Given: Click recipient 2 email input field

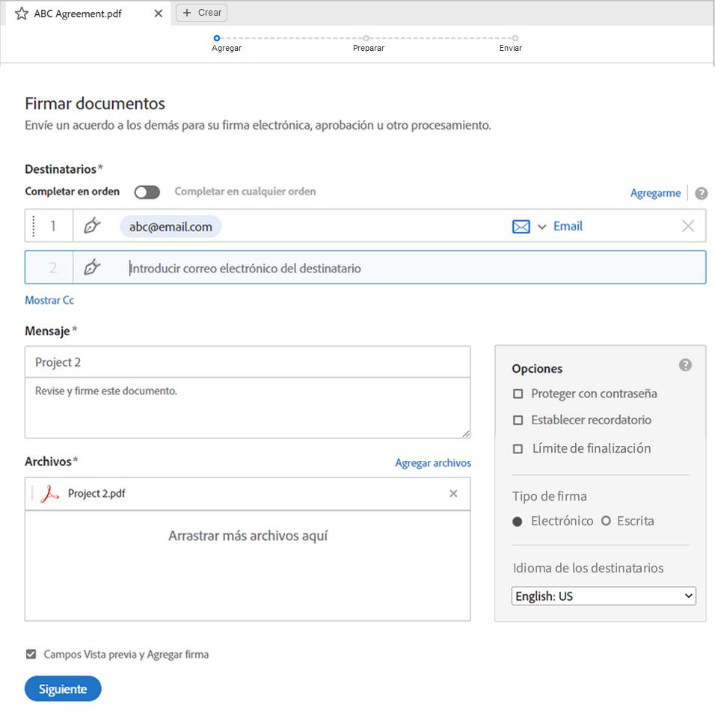Looking at the screenshot, I should 411,268.
